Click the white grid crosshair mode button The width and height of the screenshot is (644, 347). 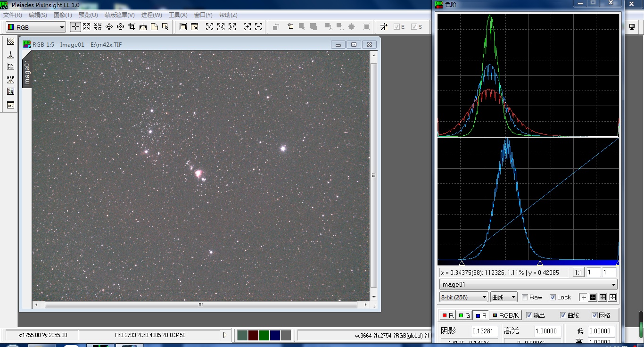click(613, 297)
